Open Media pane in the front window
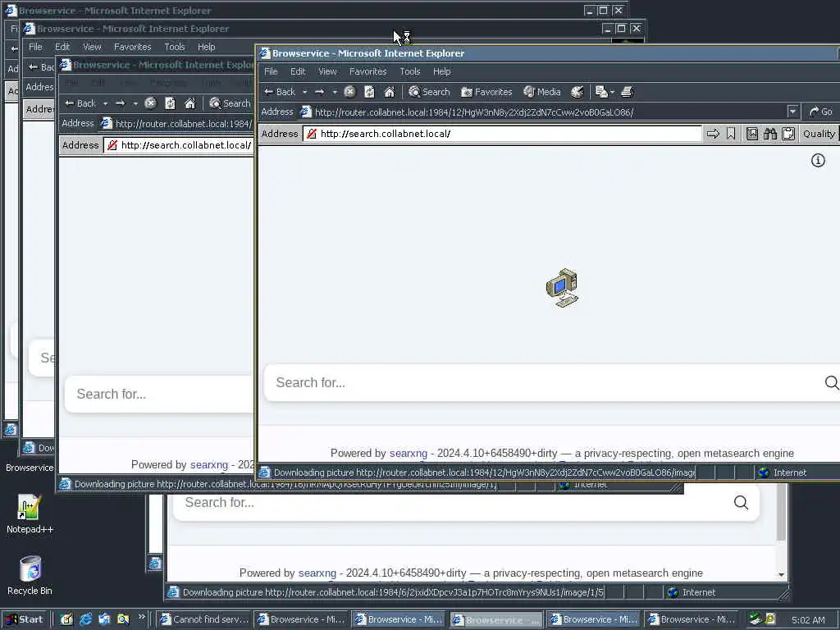The width and height of the screenshot is (840, 630). (x=542, y=92)
